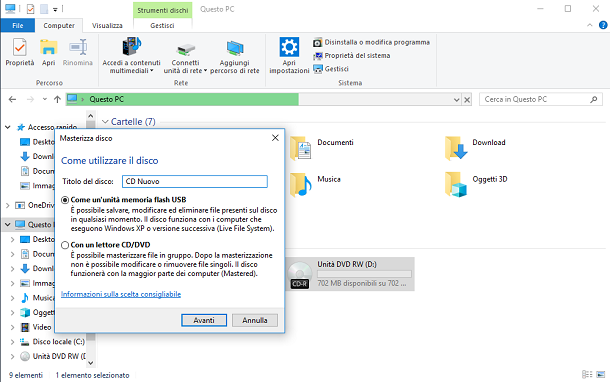Open the Gestisci ribbon tab
610x382 pixels.
click(x=162, y=26)
